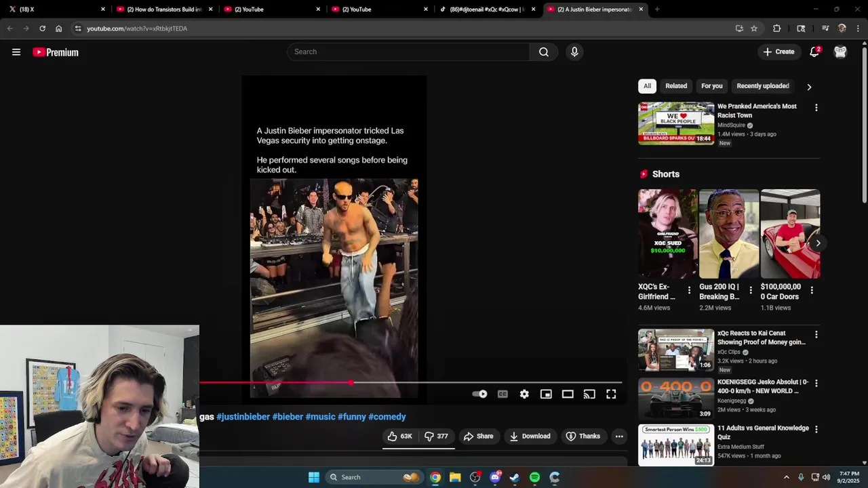
Task: Open options for 11 Adults Quiz video
Action: click(816, 429)
